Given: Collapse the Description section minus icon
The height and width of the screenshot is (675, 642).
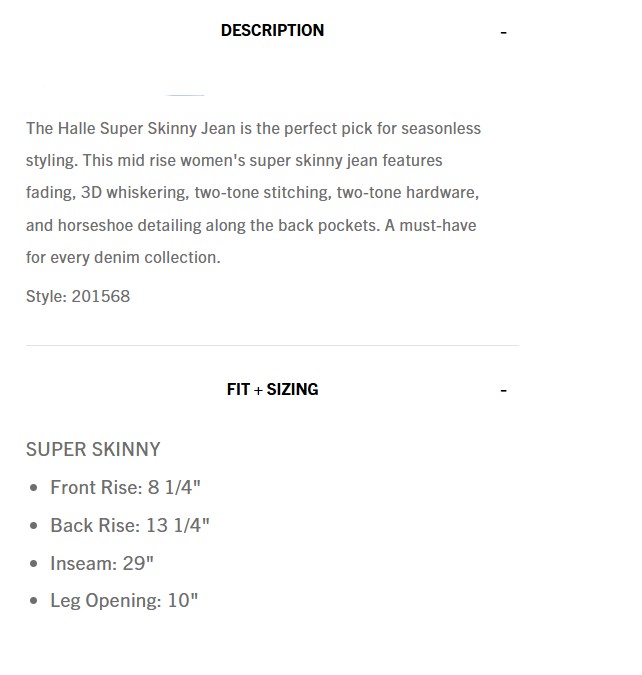Looking at the screenshot, I should click(503, 32).
